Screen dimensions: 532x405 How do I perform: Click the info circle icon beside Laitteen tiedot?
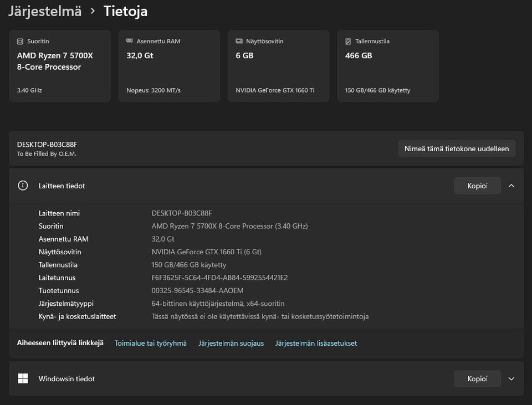(x=23, y=186)
